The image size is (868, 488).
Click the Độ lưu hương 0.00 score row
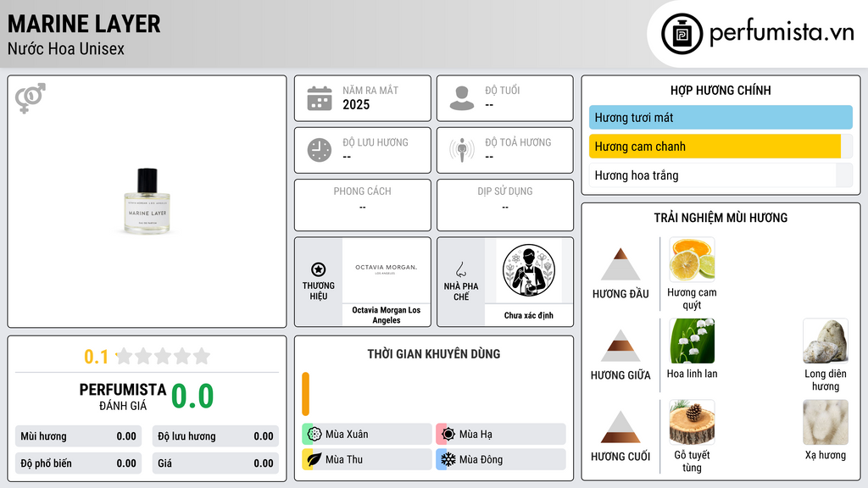point(215,436)
